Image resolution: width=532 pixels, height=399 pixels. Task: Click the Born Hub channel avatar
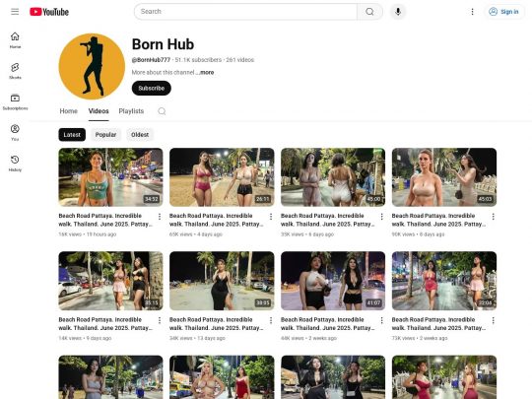point(92,66)
